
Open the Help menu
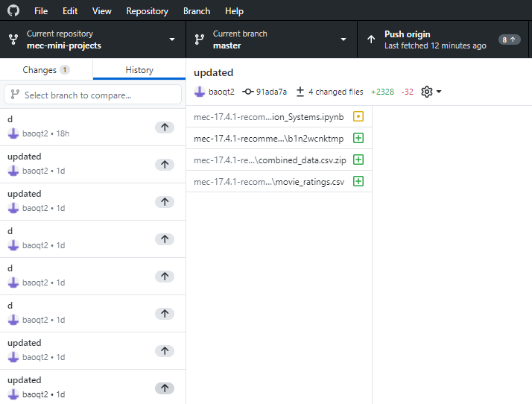pos(234,11)
